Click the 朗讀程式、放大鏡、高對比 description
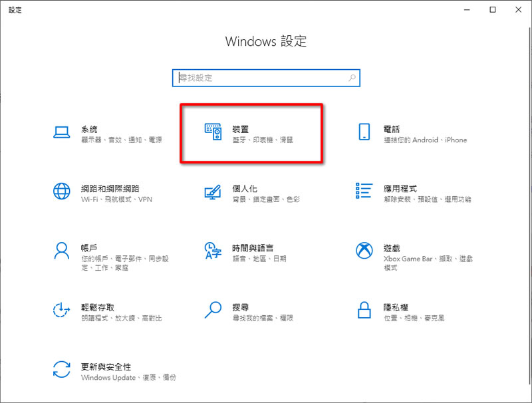Viewport: 532px width, 403px height. 122,318
